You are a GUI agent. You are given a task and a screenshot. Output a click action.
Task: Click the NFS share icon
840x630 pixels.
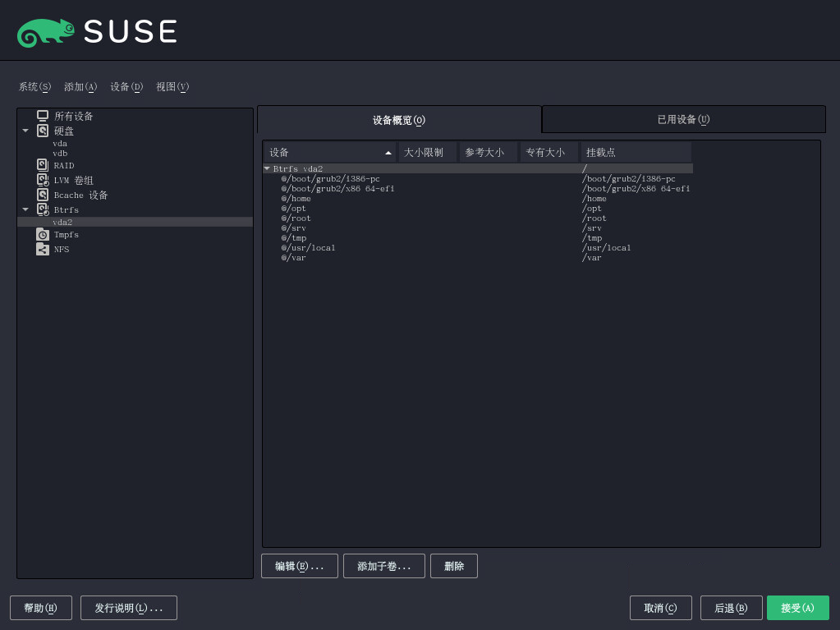(x=43, y=249)
